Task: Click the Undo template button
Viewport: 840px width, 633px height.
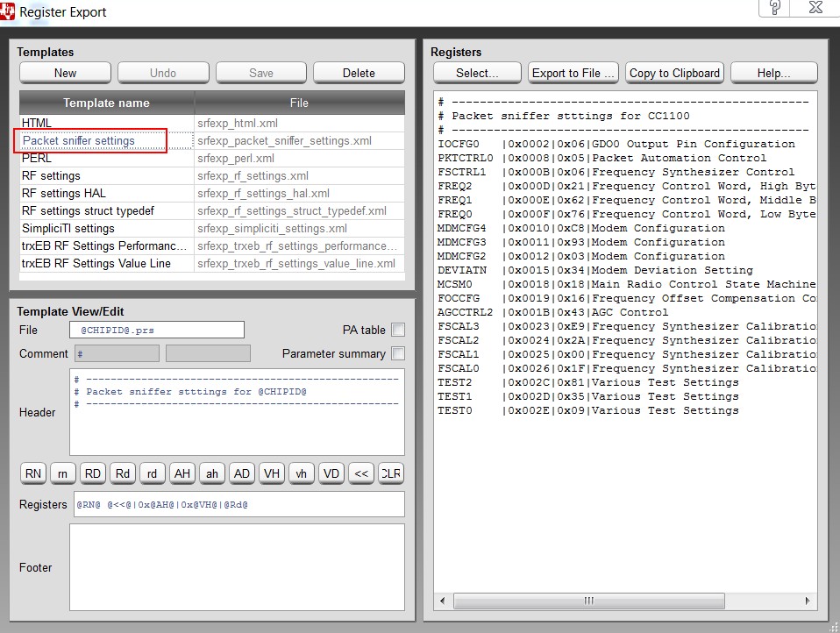Action: click(163, 73)
